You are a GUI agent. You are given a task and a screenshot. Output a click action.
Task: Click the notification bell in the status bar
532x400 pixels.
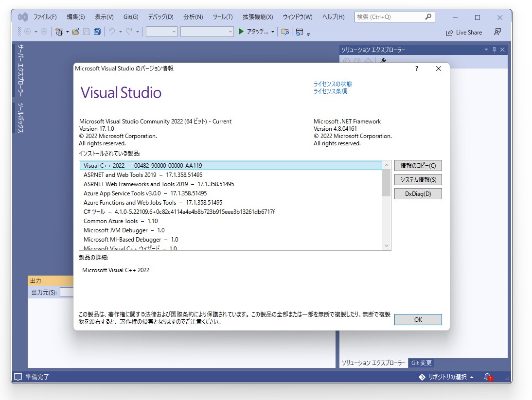tap(487, 377)
